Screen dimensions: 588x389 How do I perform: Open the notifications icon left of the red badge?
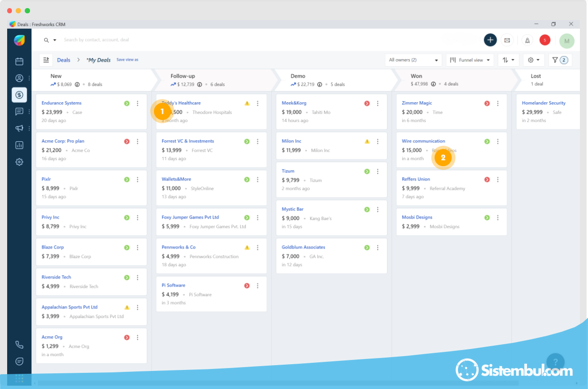[x=527, y=40]
